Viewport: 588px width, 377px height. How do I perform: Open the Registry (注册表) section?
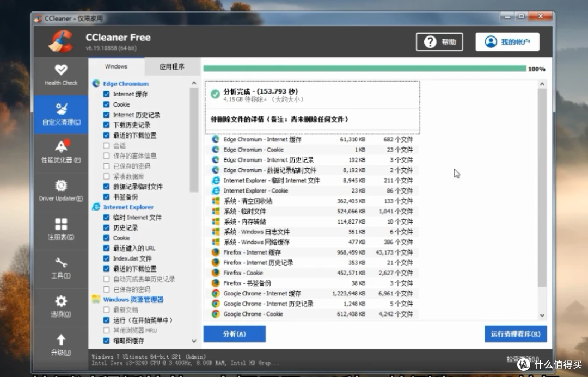61,230
